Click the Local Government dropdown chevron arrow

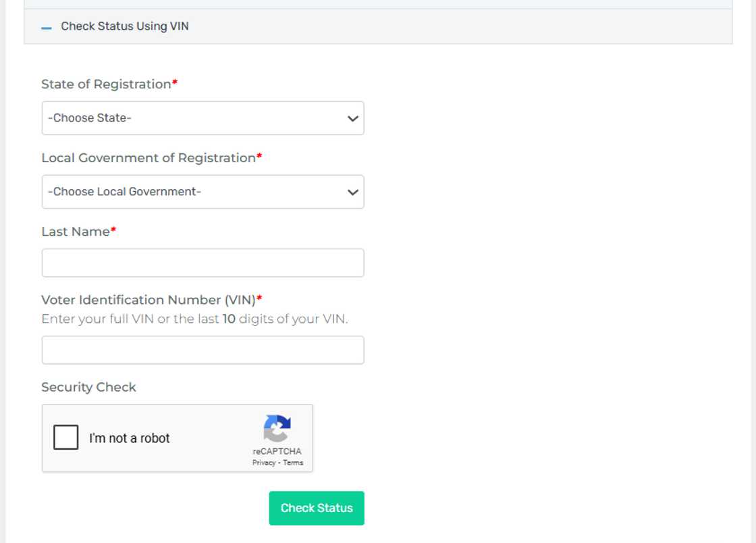pos(352,192)
